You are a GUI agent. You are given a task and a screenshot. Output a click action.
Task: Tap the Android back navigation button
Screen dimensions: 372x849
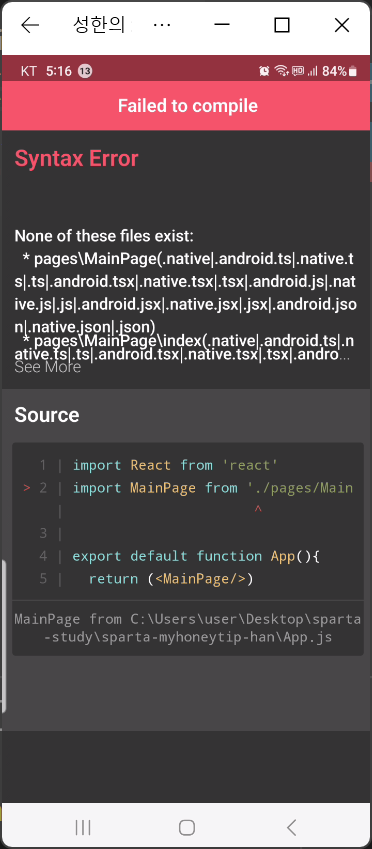coord(291,827)
